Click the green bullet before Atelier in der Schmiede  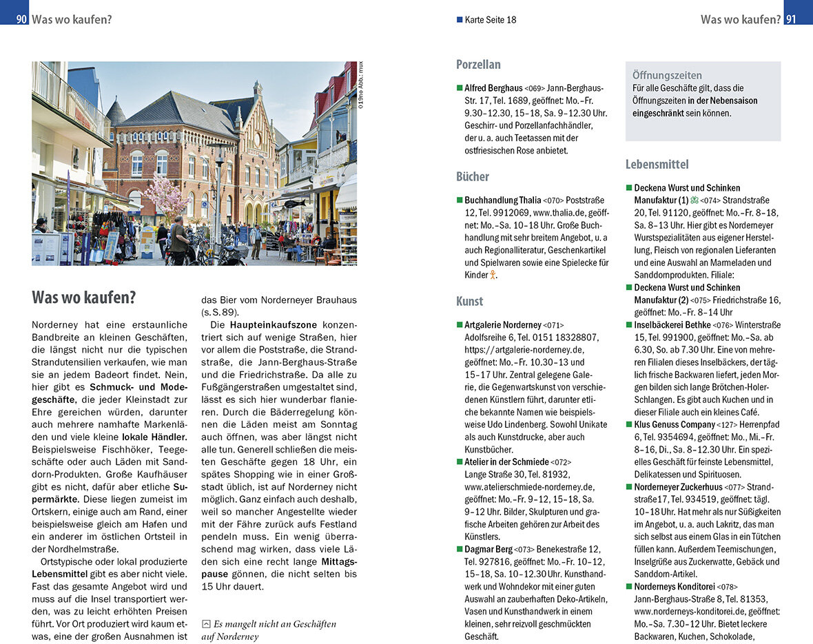click(460, 462)
